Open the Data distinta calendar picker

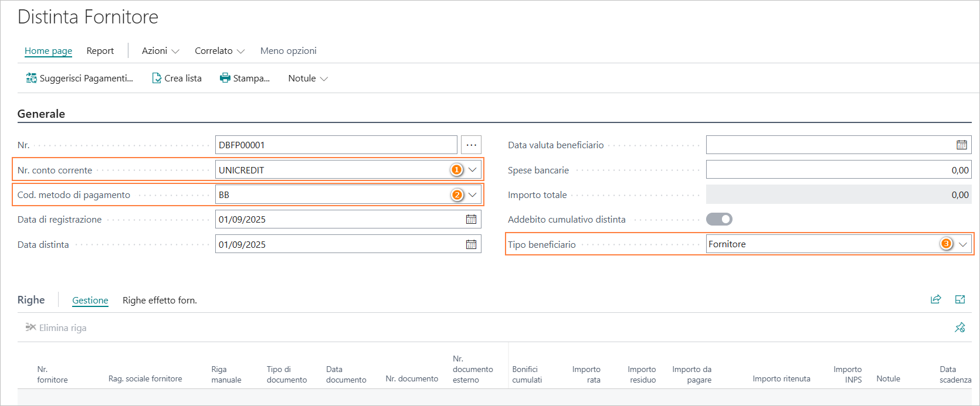pos(471,244)
